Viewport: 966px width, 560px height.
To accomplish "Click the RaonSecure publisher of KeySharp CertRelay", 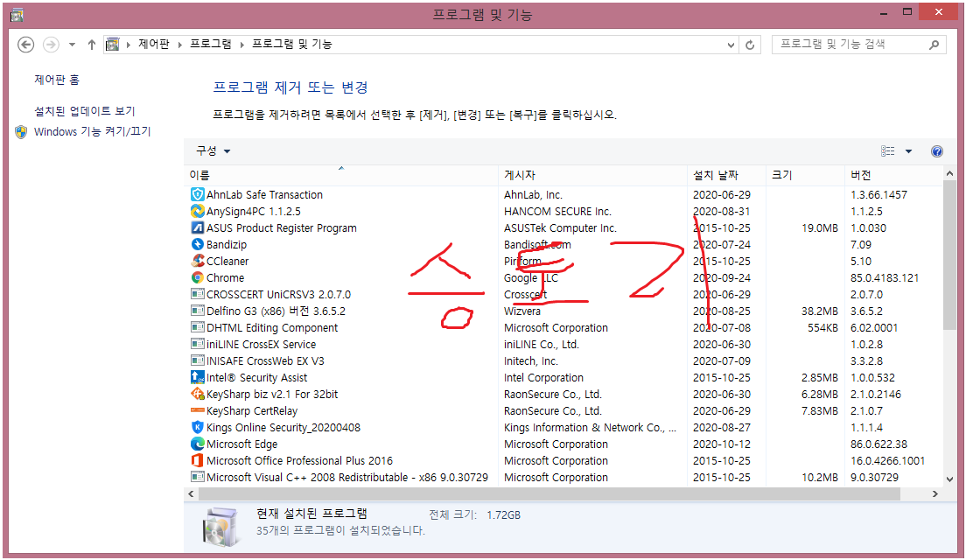I will (553, 411).
